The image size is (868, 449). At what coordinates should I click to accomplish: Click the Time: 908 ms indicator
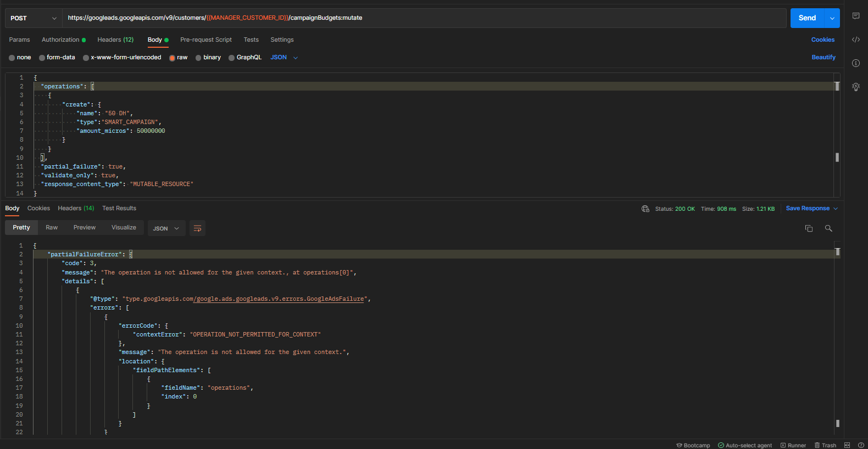[x=718, y=209]
